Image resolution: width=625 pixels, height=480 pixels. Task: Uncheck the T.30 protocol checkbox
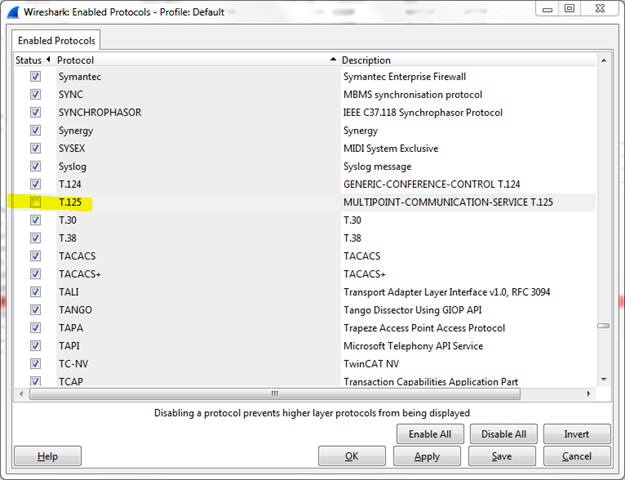coord(35,220)
